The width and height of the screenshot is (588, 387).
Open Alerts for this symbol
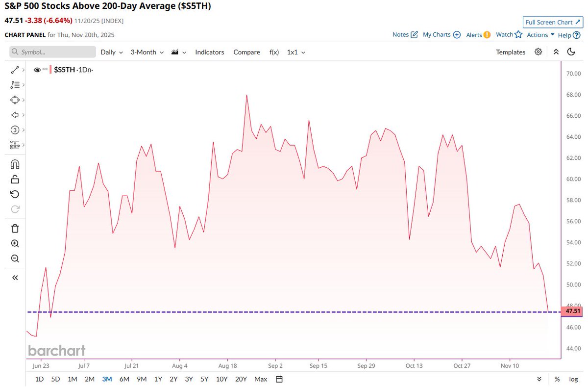tap(478, 35)
